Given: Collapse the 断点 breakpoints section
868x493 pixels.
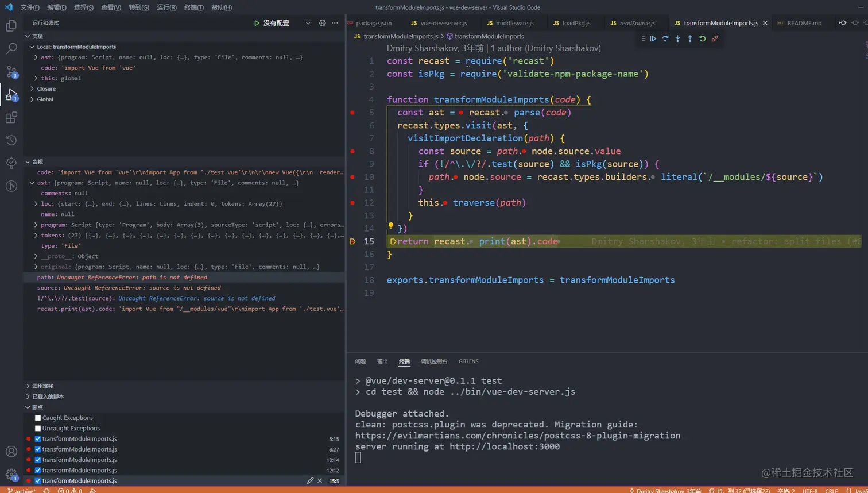Looking at the screenshot, I should pyautogui.click(x=28, y=407).
